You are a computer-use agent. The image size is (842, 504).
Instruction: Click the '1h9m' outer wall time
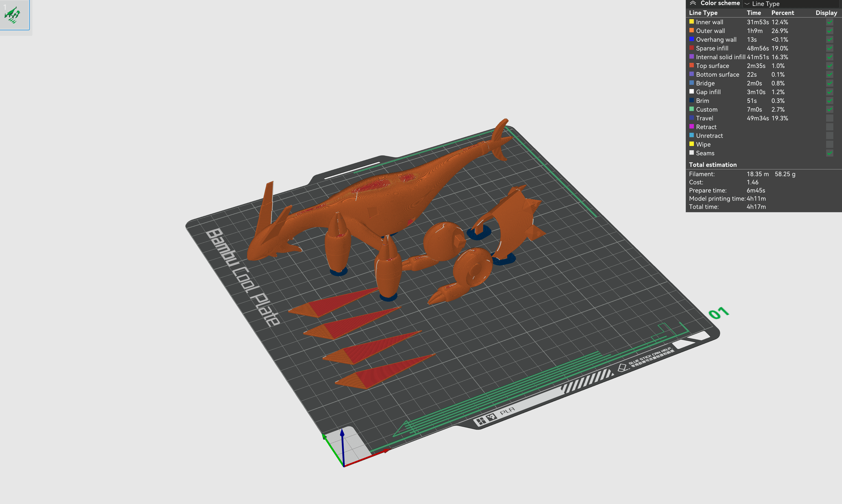tap(754, 31)
